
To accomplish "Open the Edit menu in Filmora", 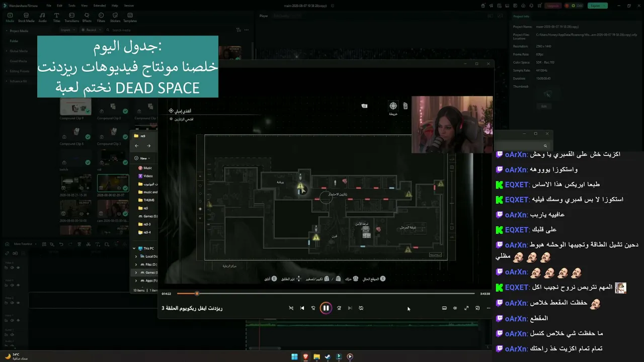I will (x=59, y=6).
